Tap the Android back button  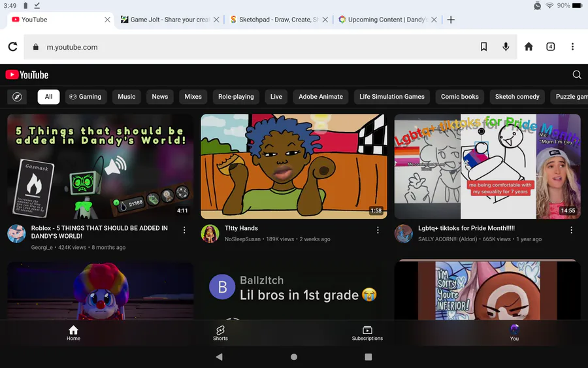pos(220,357)
